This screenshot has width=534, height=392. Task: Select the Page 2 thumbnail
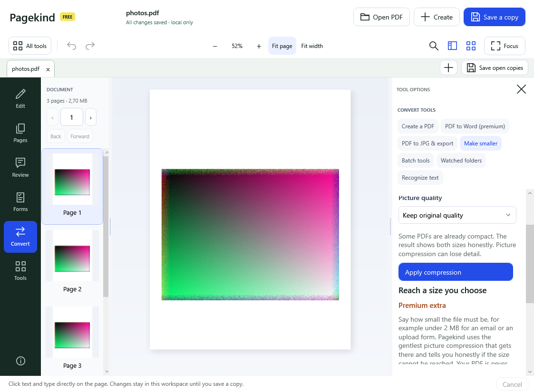coord(72,261)
